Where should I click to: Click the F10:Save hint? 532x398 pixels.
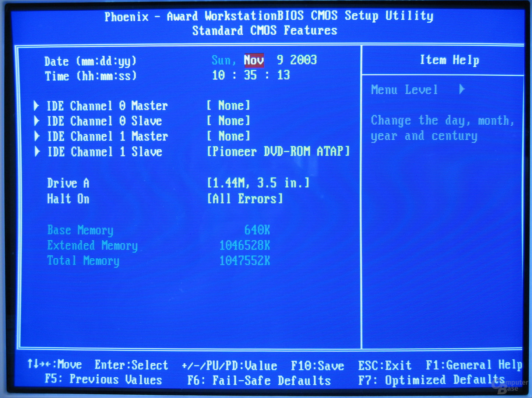[317, 366]
